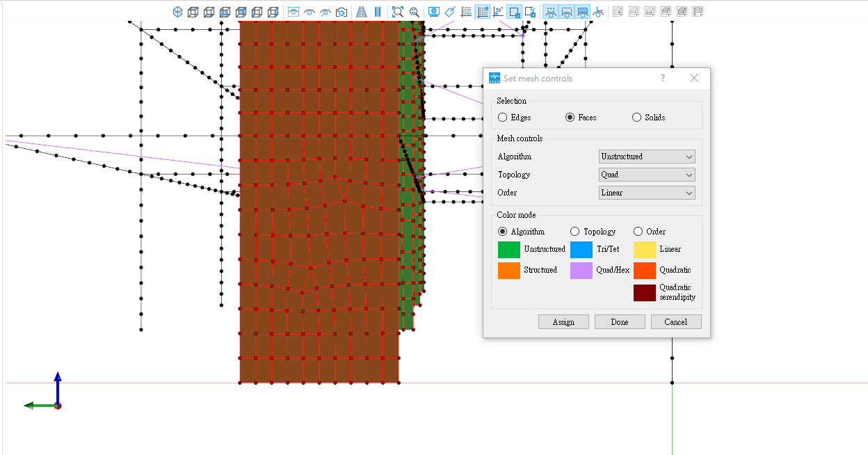
Task: Click the view cube with highlighted bottom face
Action: tap(209, 12)
